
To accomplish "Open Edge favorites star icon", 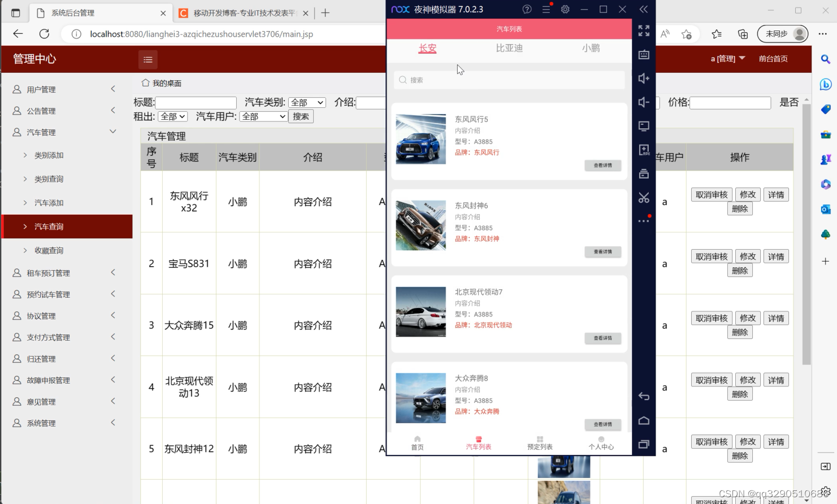I will coord(717,34).
